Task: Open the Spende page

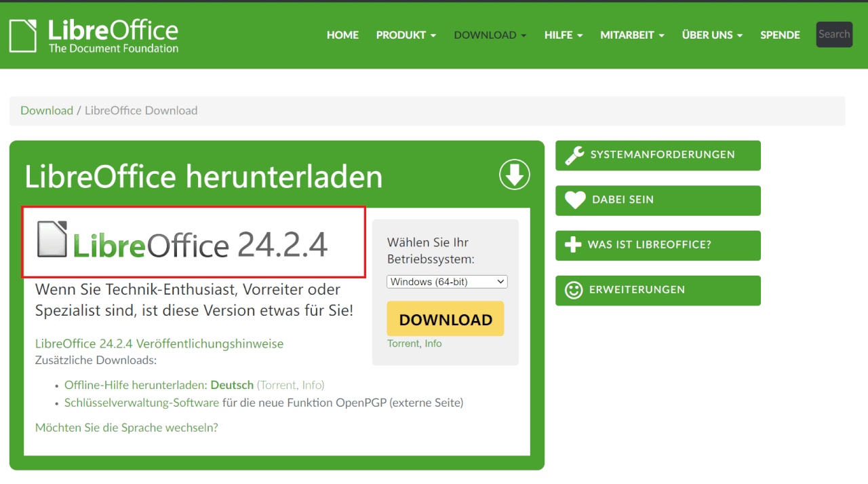Action: [x=780, y=35]
